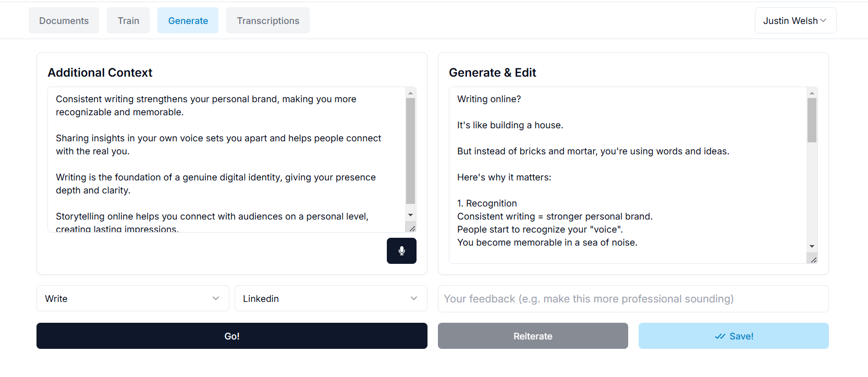
Task: Select the Train tab
Action: pos(128,20)
